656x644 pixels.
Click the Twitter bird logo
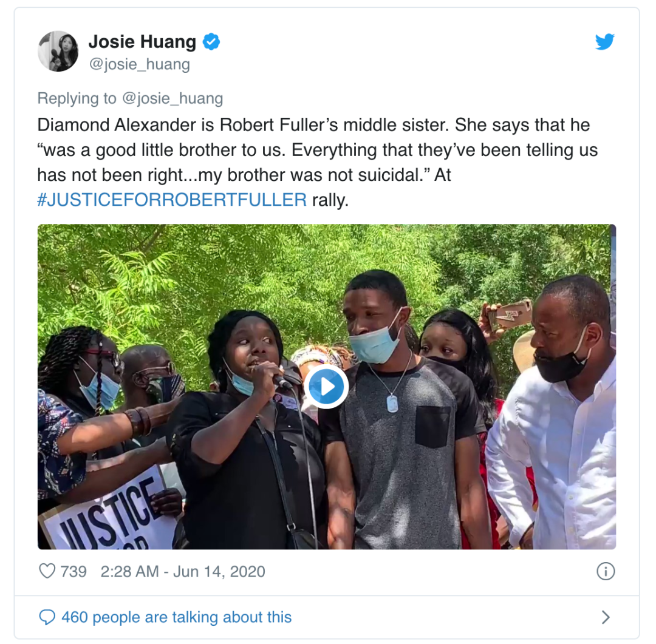604,42
